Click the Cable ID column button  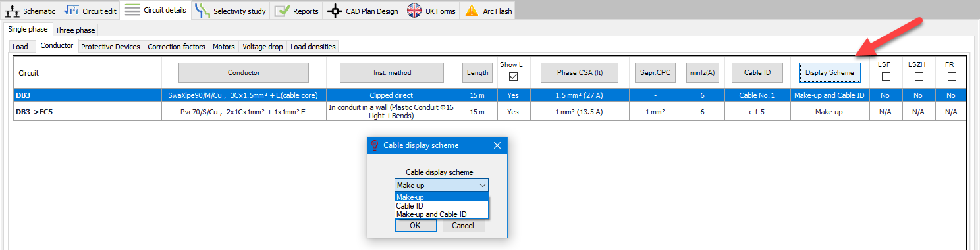(757, 72)
